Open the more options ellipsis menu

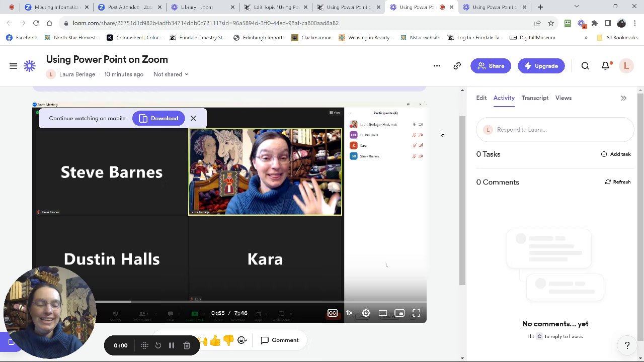437,66
